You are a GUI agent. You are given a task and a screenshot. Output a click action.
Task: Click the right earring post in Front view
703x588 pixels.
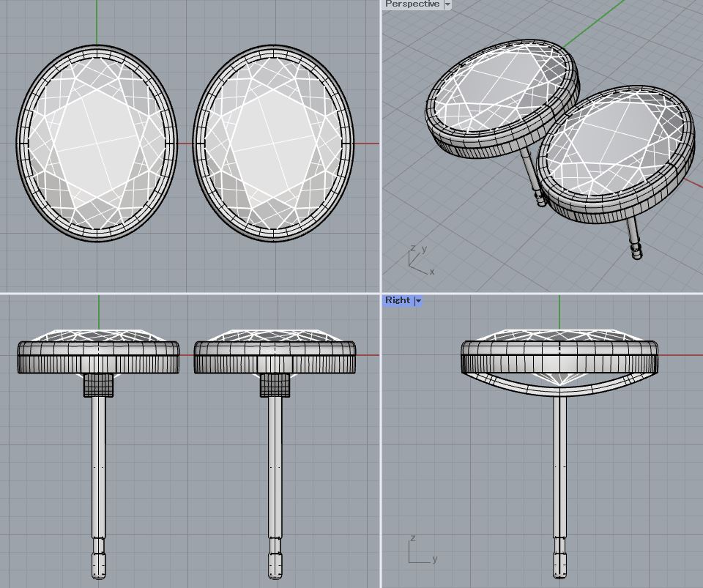point(275,486)
